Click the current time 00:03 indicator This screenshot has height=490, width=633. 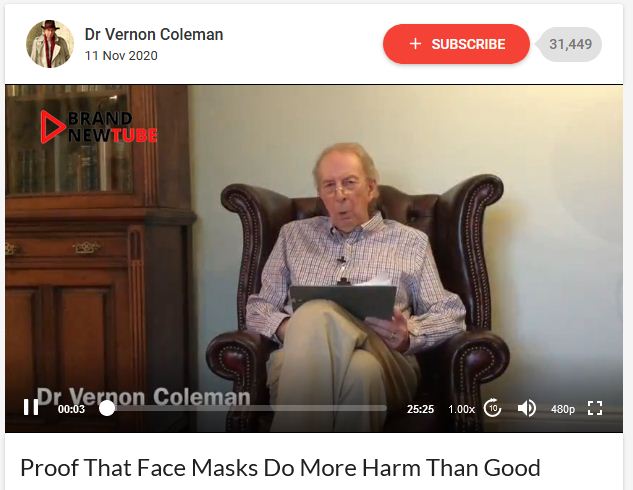click(71, 409)
